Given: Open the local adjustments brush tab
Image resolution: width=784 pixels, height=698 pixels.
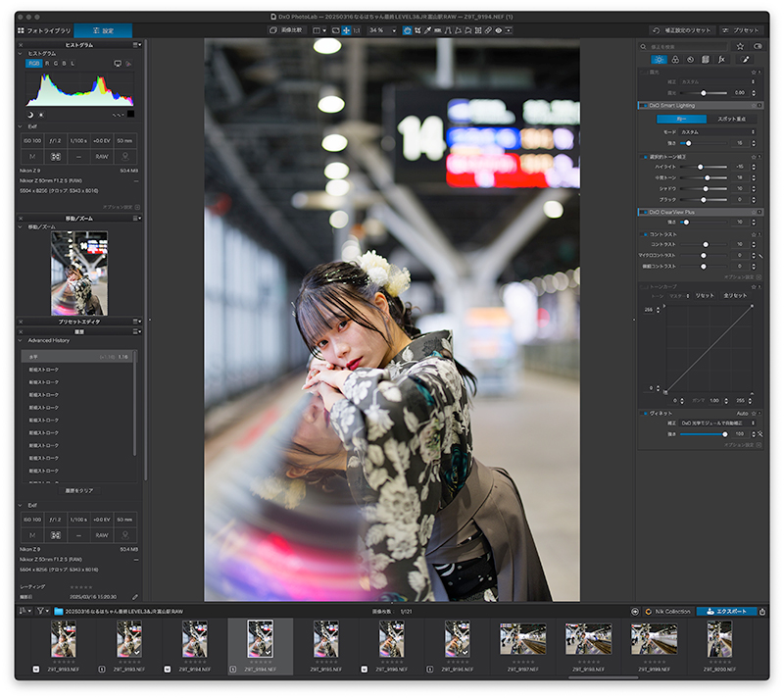Looking at the screenshot, I should click(745, 60).
